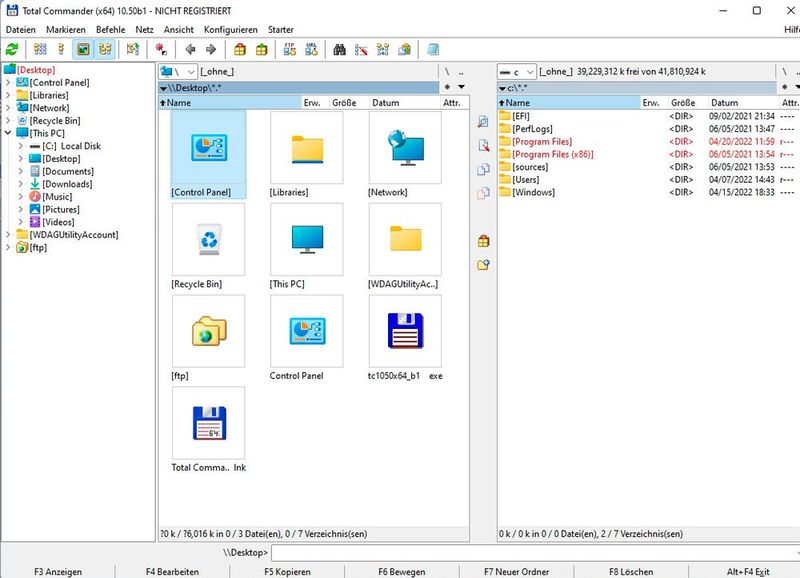Open the FTP connect toolbar icon
Screen dimensions: 800x578
(x=290, y=49)
